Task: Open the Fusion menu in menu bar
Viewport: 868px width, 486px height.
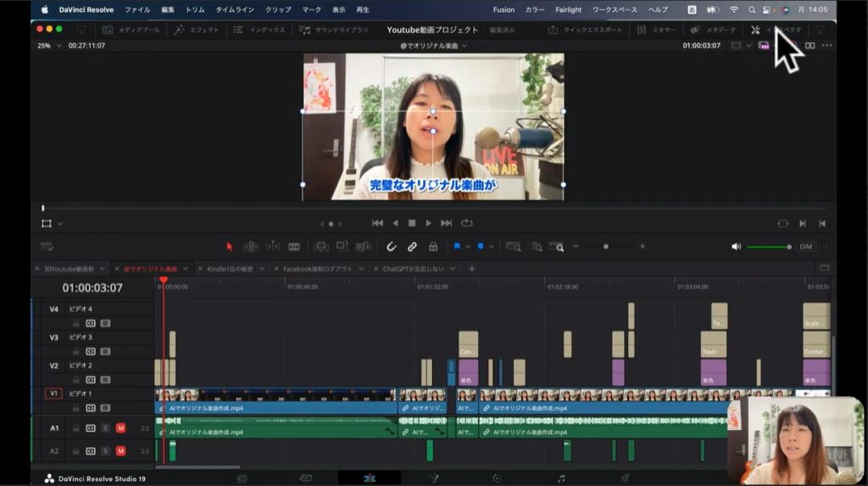Action: pos(503,9)
